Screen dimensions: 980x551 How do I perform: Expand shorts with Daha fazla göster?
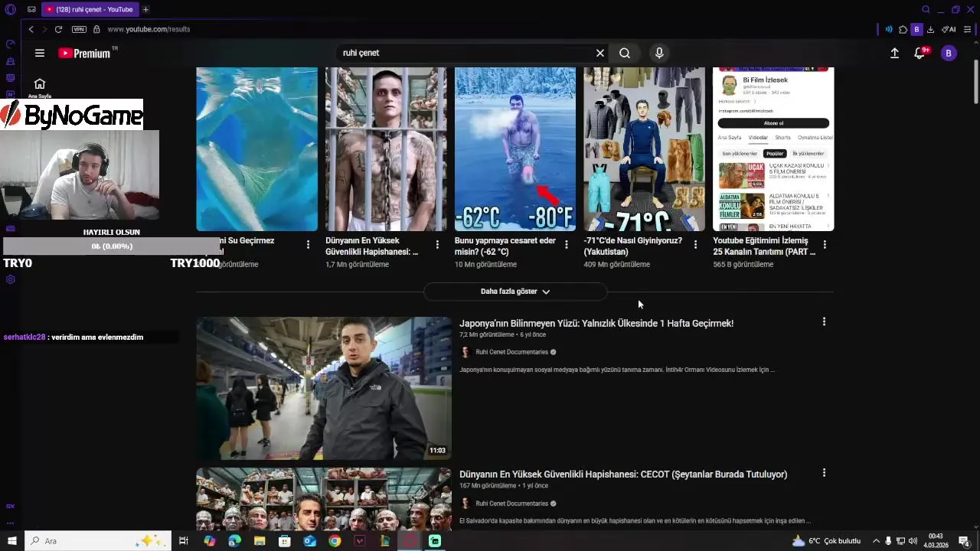coord(514,292)
